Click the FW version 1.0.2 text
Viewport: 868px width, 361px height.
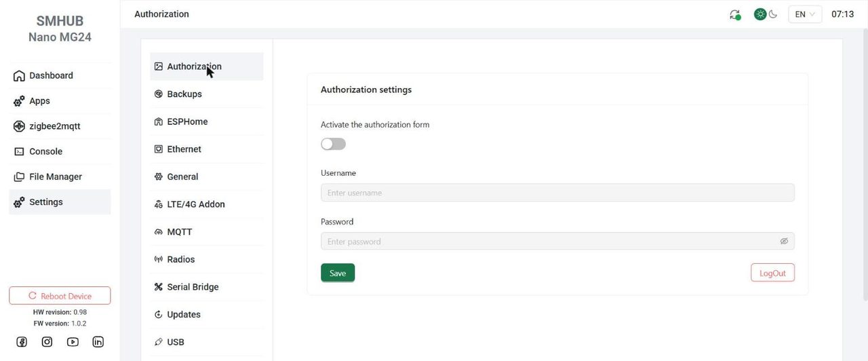pyautogui.click(x=60, y=324)
